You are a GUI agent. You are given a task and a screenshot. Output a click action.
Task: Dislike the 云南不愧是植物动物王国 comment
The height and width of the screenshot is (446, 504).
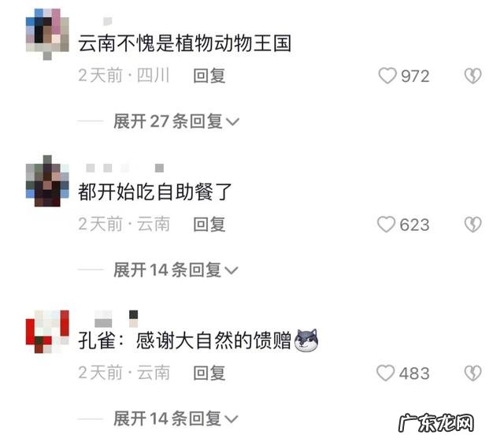tap(472, 76)
